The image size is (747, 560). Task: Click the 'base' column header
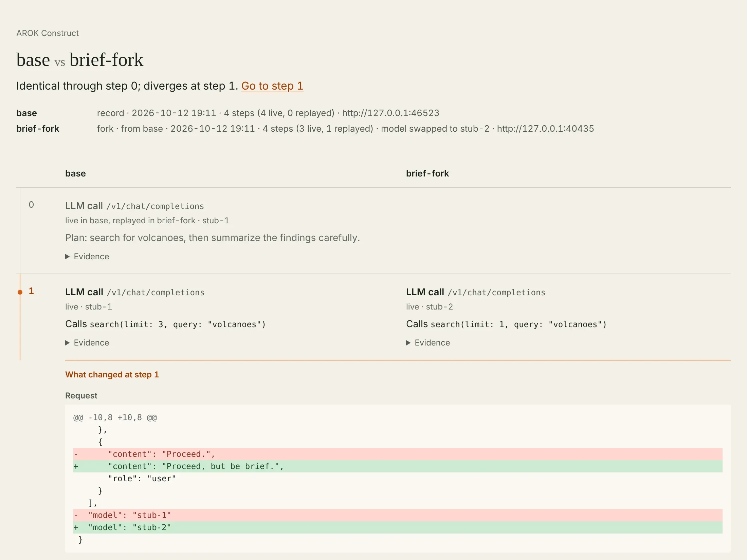click(x=75, y=173)
